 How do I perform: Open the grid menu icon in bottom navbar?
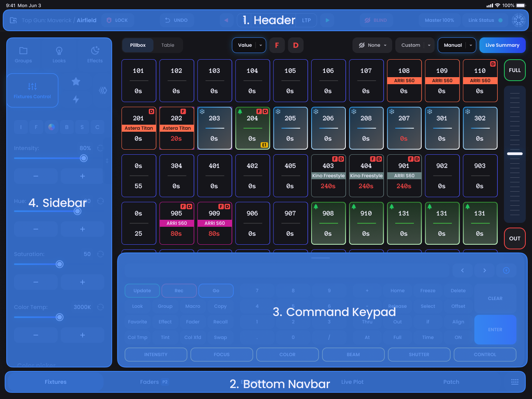[x=514, y=382]
